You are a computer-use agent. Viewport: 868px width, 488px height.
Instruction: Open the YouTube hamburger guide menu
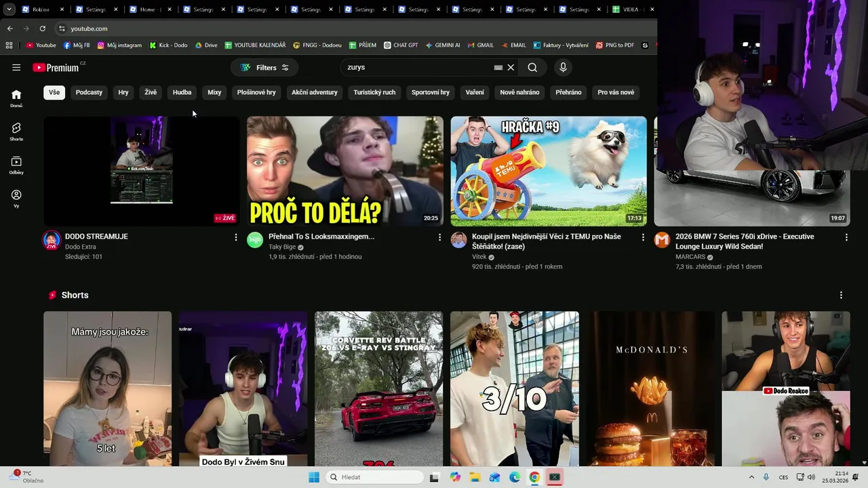tap(16, 67)
